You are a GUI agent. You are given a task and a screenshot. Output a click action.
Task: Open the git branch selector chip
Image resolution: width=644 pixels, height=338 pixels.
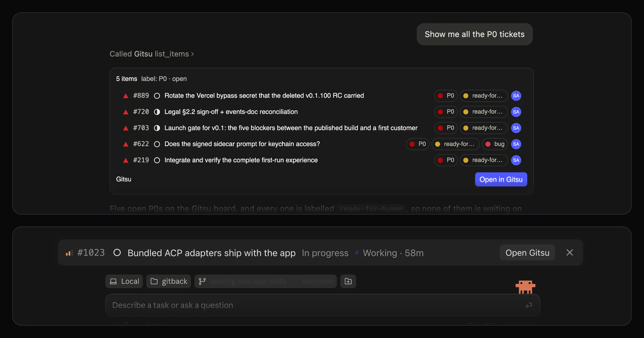pyautogui.click(x=265, y=281)
